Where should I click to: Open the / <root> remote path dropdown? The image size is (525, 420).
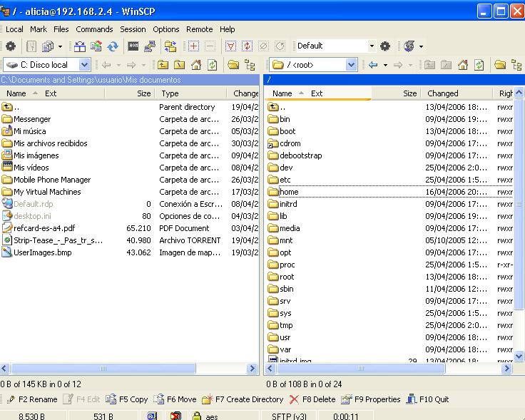351,65
